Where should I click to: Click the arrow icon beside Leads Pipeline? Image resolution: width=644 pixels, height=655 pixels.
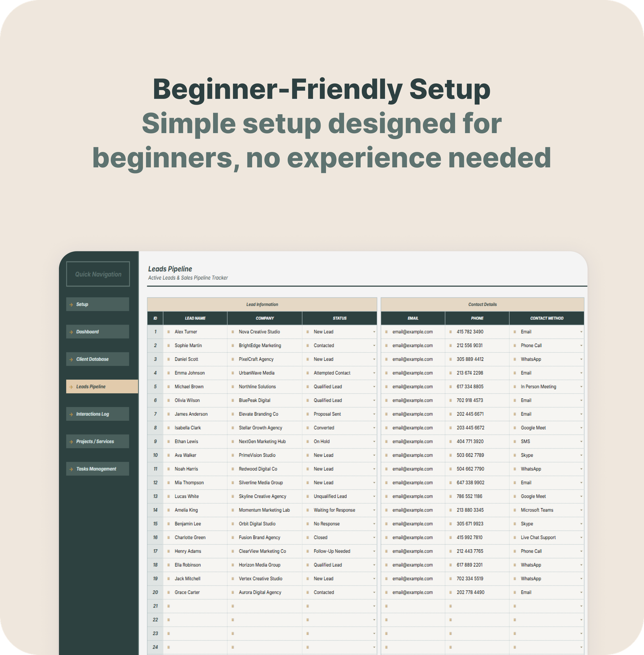pos(71,387)
